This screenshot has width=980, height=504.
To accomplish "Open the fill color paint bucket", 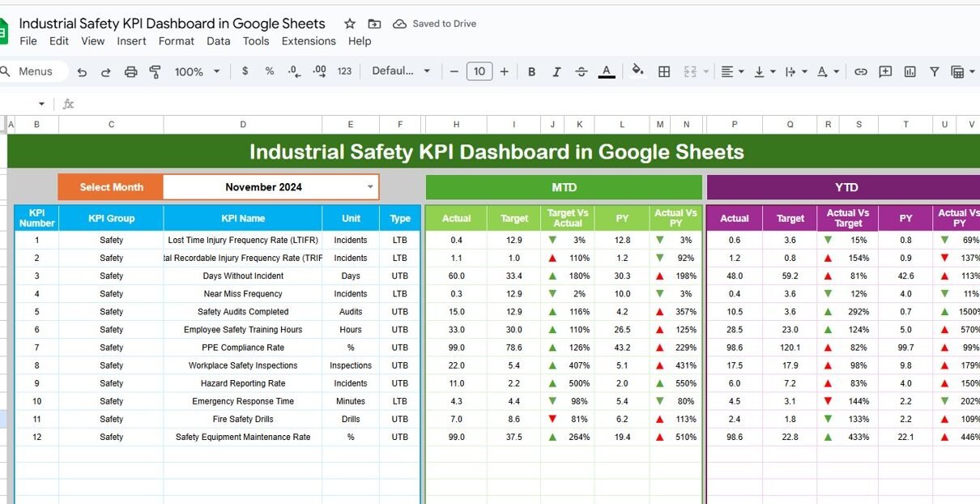I will pyautogui.click(x=637, y=71).
